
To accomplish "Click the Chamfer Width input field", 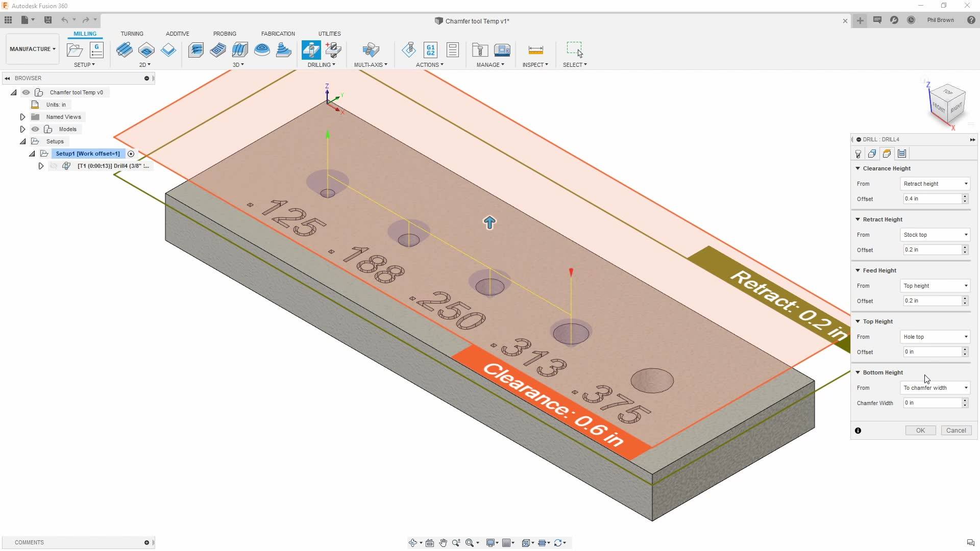I will coord(932,403).
